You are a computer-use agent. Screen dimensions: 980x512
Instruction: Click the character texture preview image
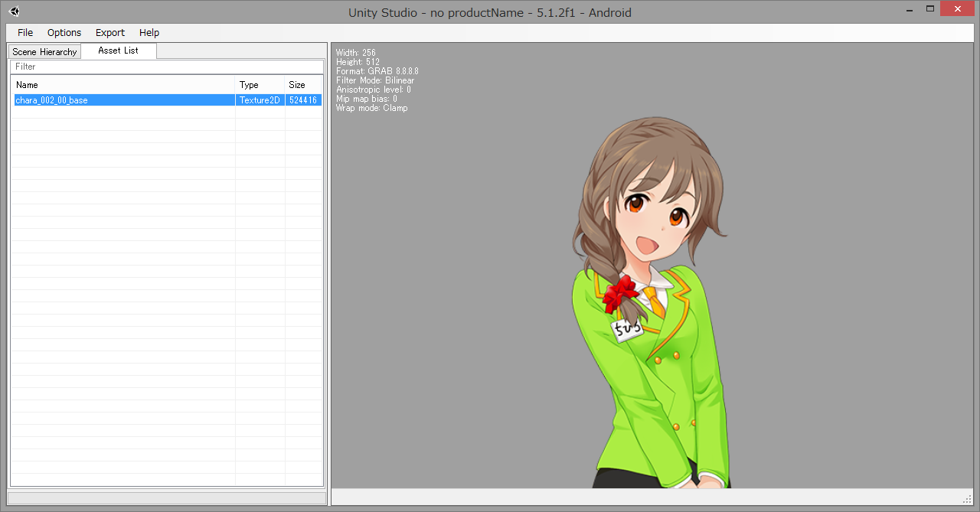click(x=652, y=302)
